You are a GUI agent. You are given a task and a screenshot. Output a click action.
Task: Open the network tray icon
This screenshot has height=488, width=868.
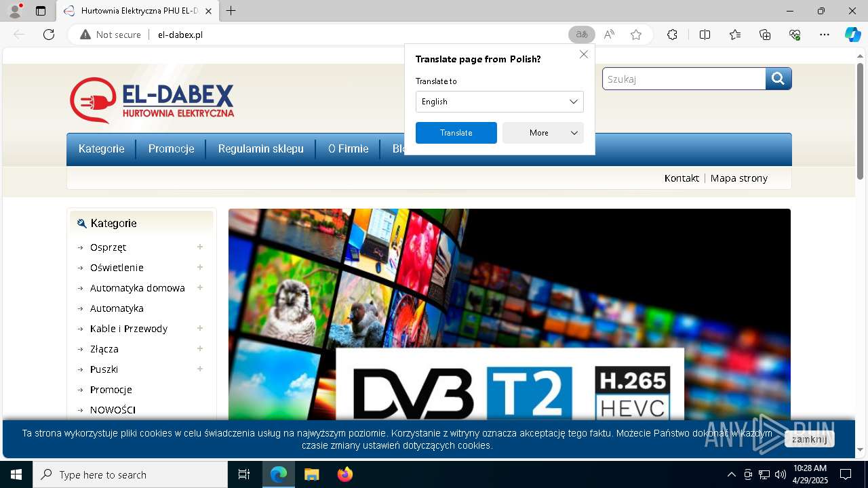click(x=764, y=474)
